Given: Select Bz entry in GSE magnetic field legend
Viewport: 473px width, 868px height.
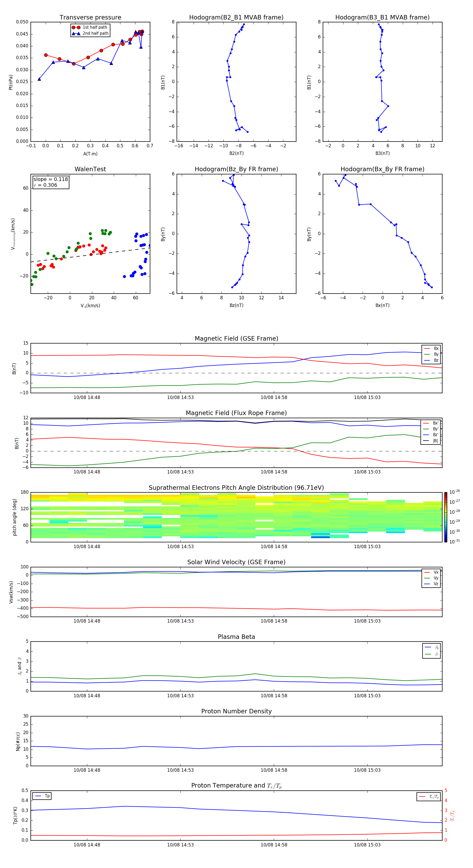Looking at the screenshot, I should point(431,360).
